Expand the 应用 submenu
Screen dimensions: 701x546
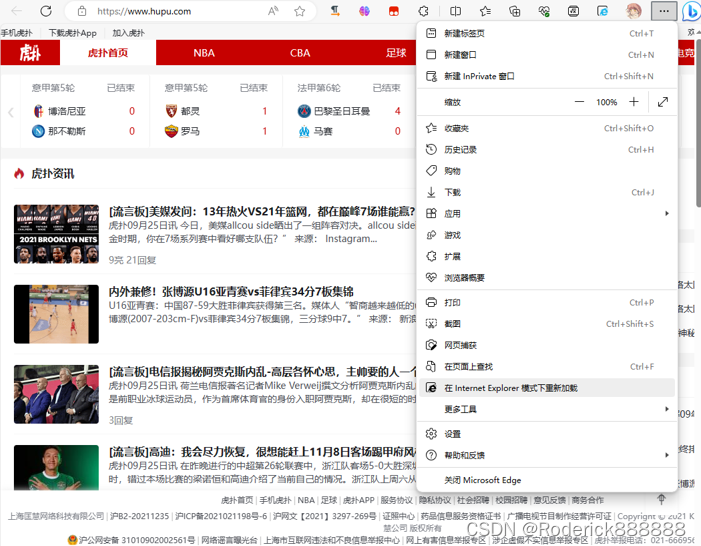[x=547, y=214]
